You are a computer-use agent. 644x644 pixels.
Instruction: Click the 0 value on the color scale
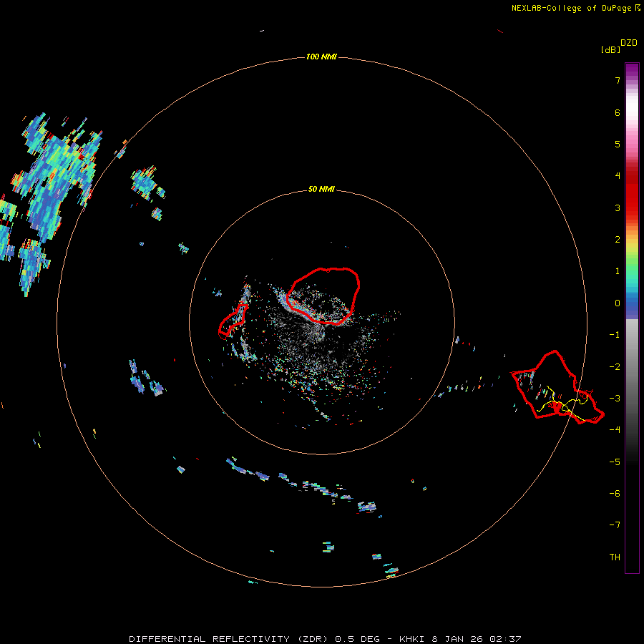click(618, 303)
